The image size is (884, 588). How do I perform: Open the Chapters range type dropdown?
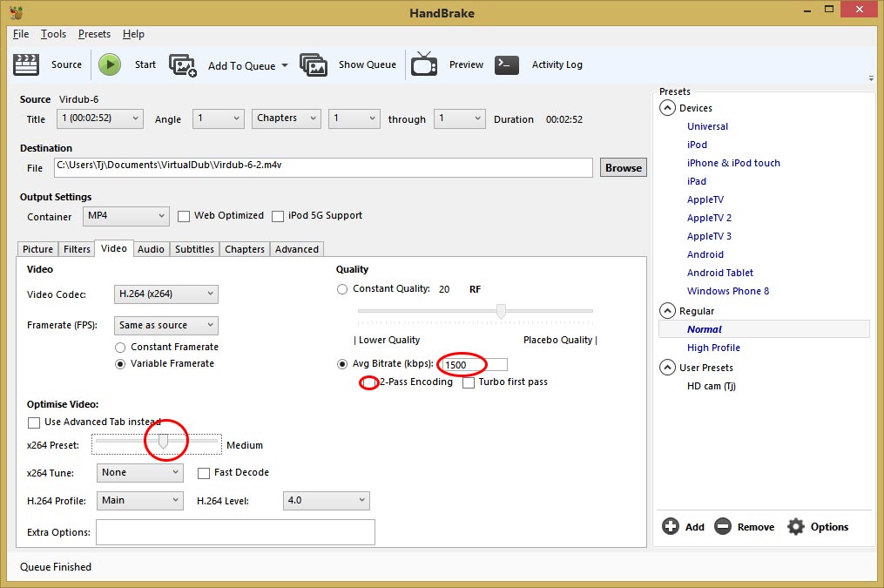[287, 118]
